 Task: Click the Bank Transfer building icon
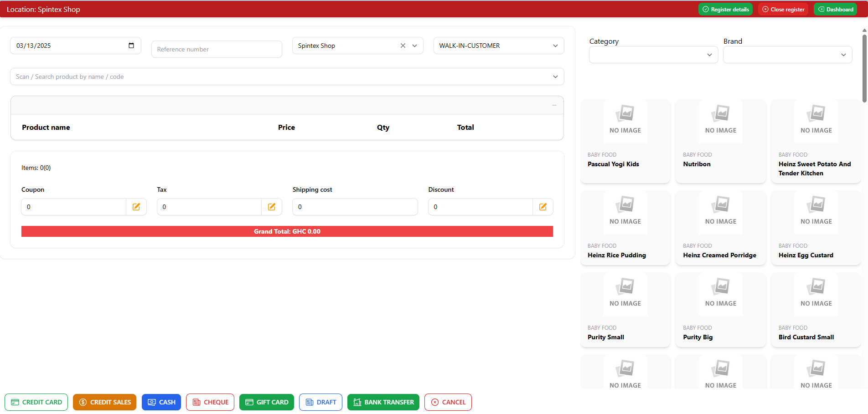pos(357,402)
